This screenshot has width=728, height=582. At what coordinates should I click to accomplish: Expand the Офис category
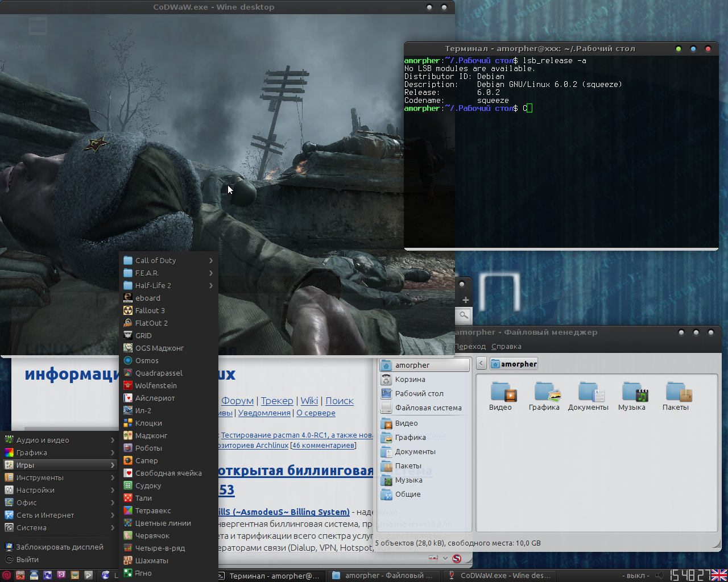pos(59,502)
